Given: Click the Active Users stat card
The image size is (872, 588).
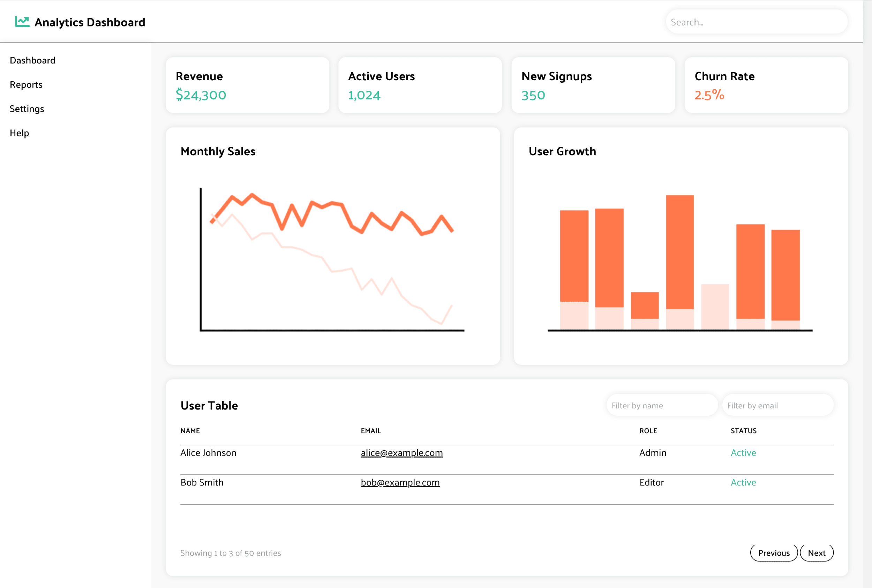Looking at the screenshot, I should pyautogui.click(x=420, y=85).
